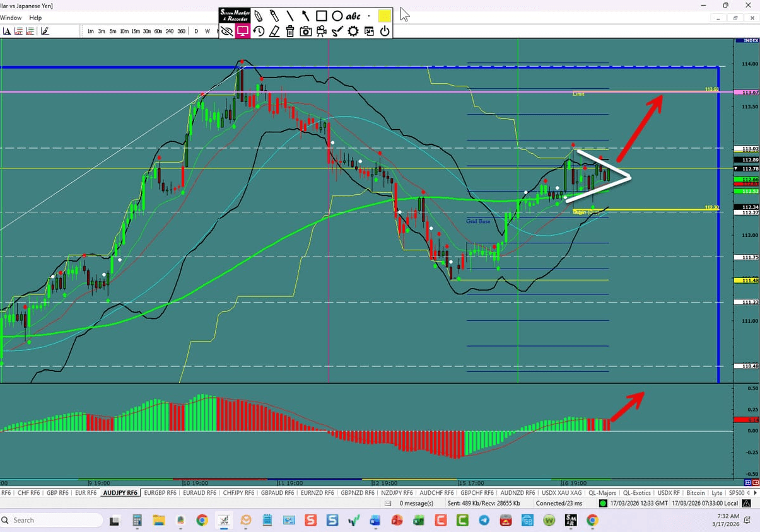Toggle the highlighted screen marker monitor mode
760x532 pixels.
pos(243,31)
